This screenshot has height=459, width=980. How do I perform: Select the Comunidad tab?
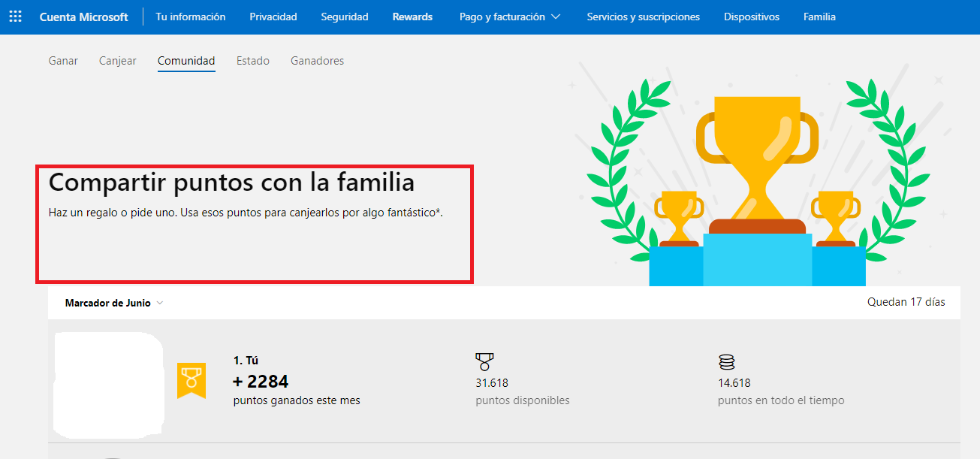186,61
